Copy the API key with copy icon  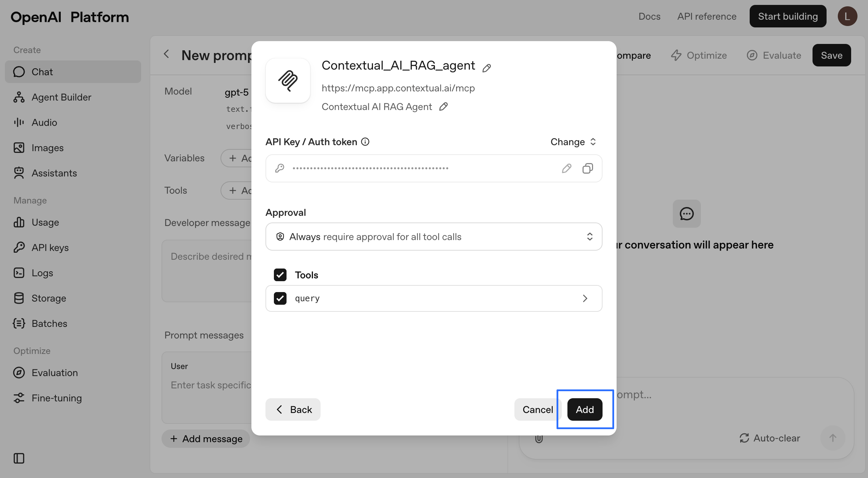point(587,168)
